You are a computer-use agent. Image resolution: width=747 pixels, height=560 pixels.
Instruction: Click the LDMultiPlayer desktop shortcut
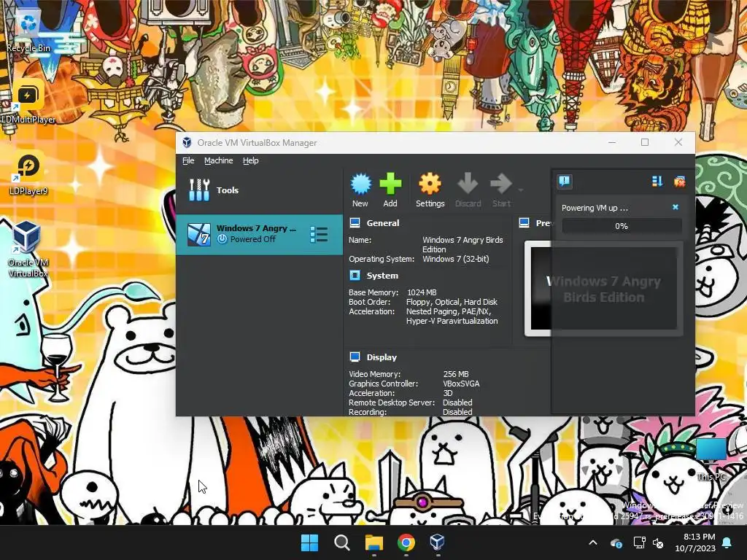(x=28, y=101)
